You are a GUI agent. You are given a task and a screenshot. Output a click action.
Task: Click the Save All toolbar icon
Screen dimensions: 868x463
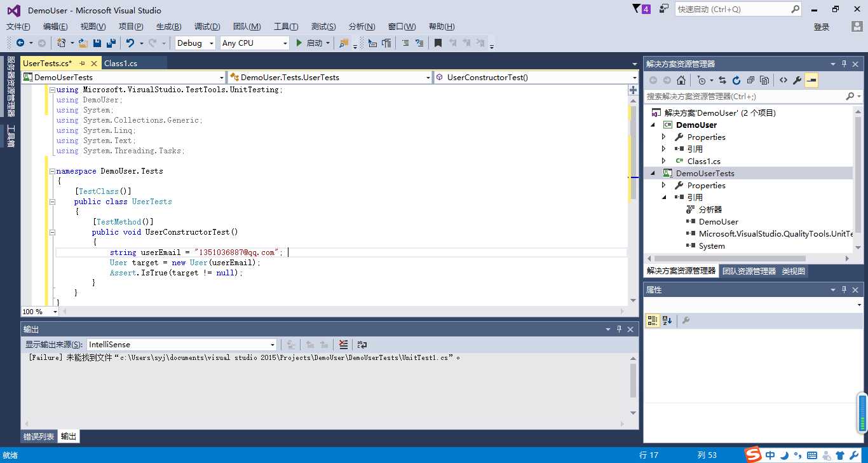pos(111,43)
